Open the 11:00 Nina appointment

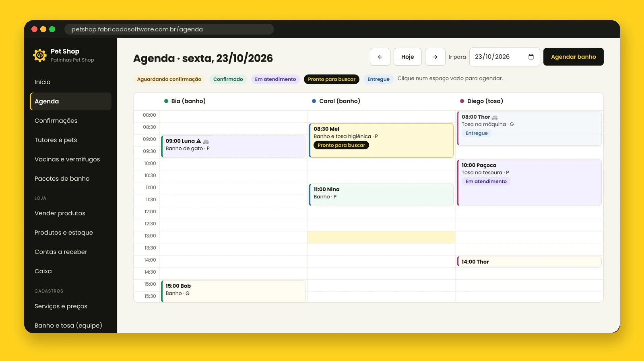point(381,195)
